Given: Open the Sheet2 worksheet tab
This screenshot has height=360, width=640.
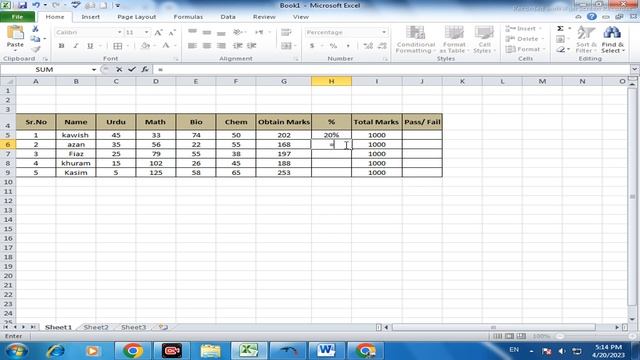Looking at the screenshot, I should (96, 327).
